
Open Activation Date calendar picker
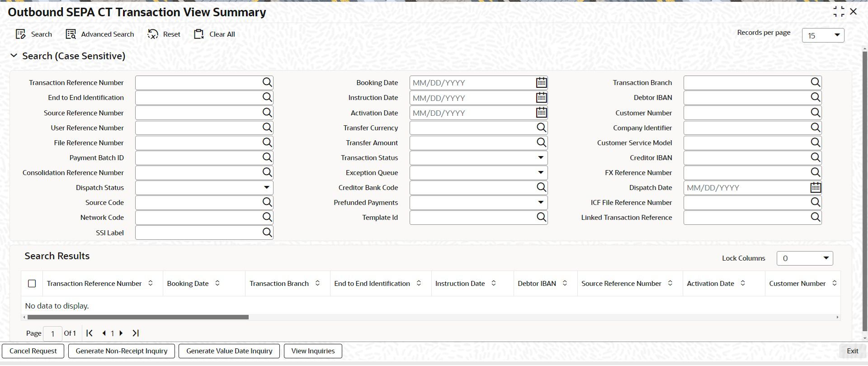pyautogui.click(x=541, y=112)
